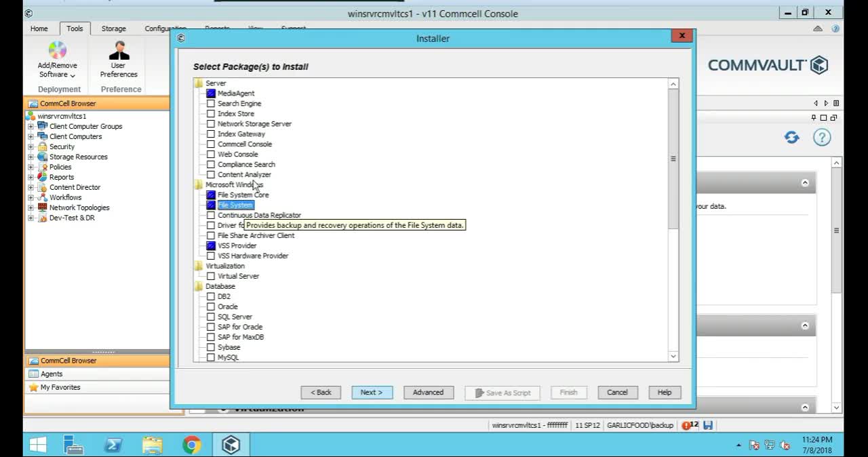This screenshot has width=868, height=457.
Task: Select winsrvrcmvltcs1 root tree node
Action: point(62,116)
